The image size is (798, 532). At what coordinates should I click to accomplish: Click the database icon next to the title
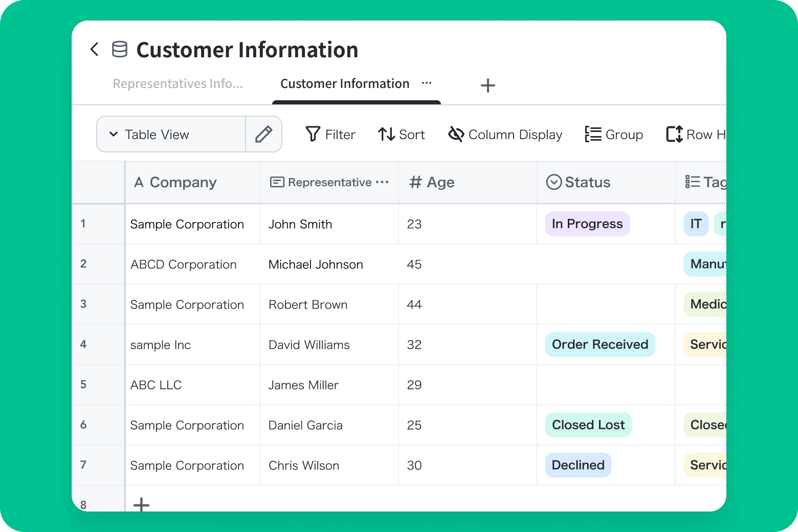(120, 50)
